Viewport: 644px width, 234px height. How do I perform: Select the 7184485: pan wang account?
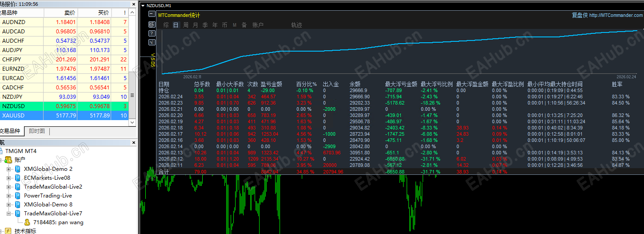pyautogui.click(x=58, y=222)
